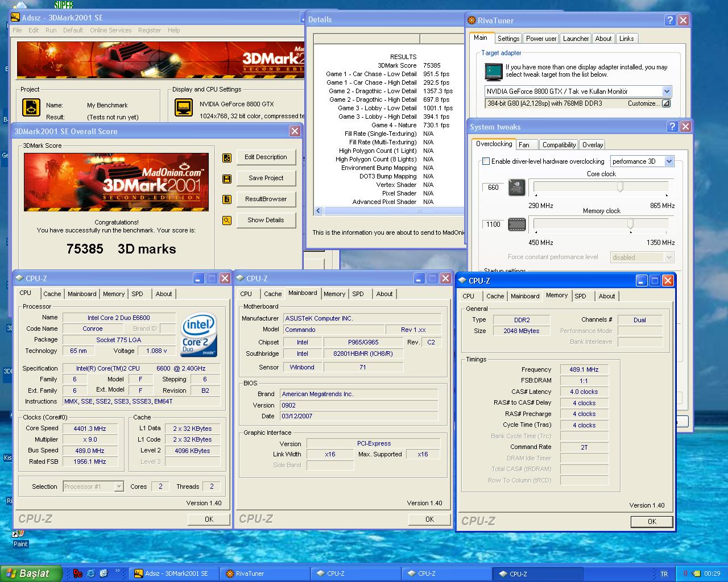This screenshot has height=582, width=728.
Task: Click the Intel Core 2 Duo logo in CPU-Z
Action: point(198,335)
